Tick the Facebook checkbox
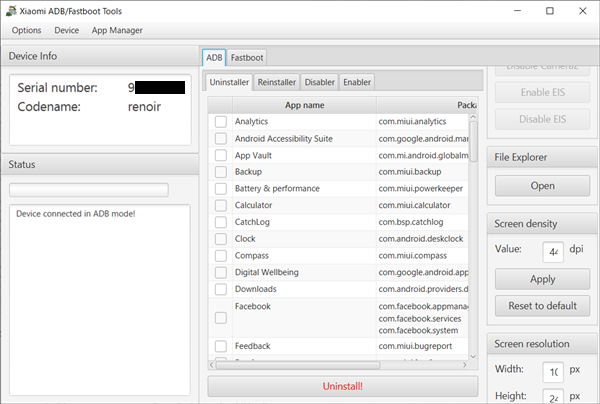Viewport: 600px width, 404px height. (221, 318)
